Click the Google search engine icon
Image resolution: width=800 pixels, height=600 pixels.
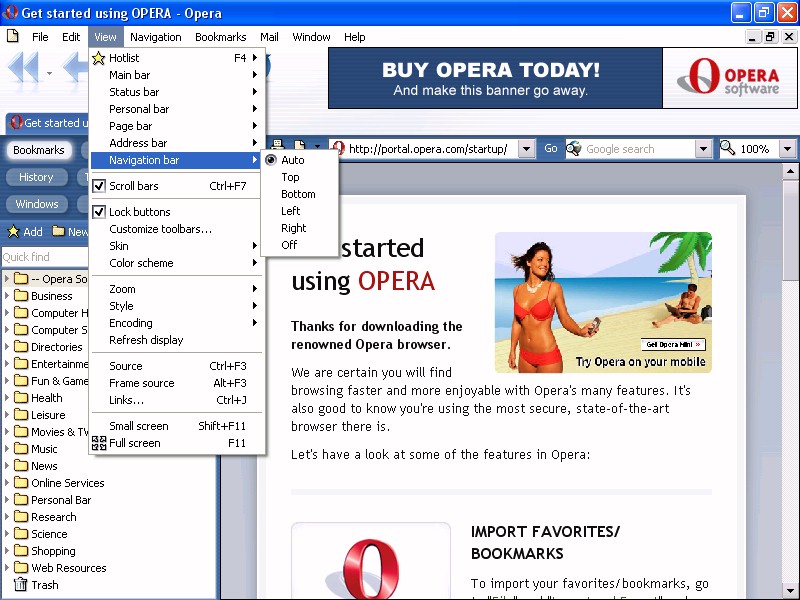575,149
